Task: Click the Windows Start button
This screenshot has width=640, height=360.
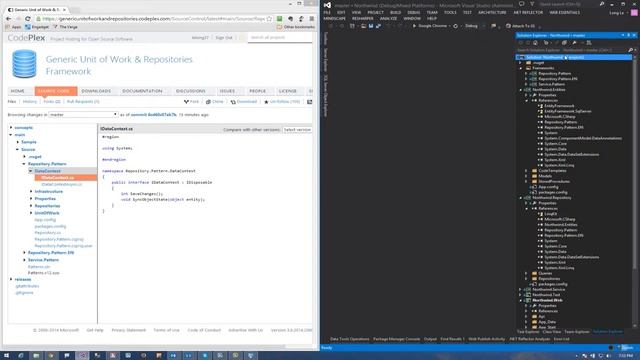Action: tap(6, 356)
